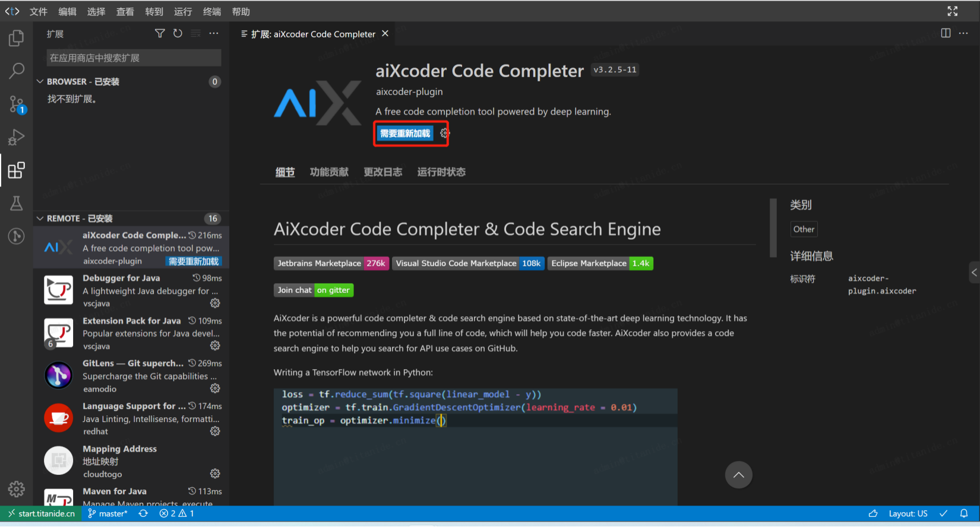The width and height of the screenshot is (980, 527).
Task: Click the scroll-to-top round button
Action: pos(738,475)
